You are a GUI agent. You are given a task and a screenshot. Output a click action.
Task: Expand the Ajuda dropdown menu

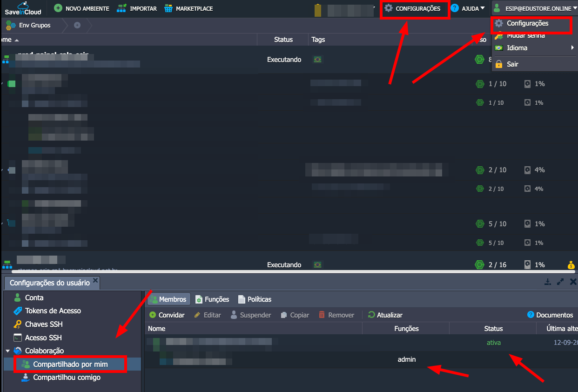pyautogui.click(x=468, y=8)
